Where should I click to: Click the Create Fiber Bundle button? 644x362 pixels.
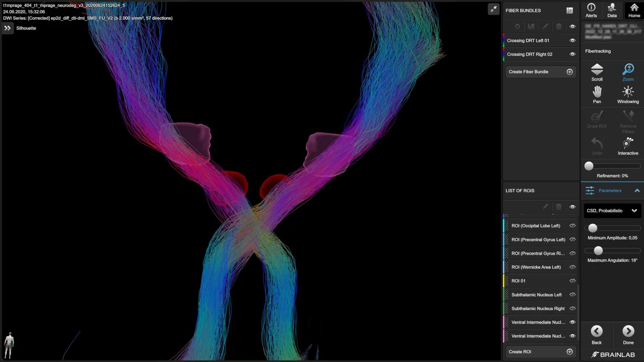[x=541, y=72]
